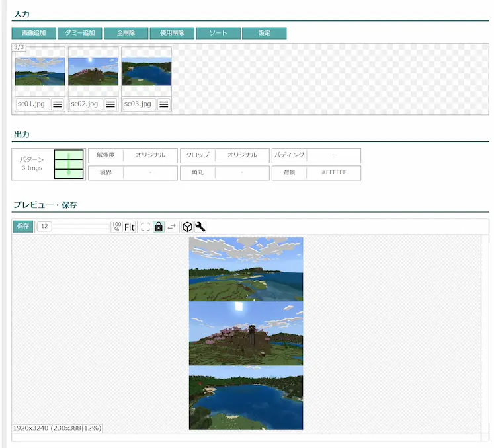Set preview zoom to 100%
Image resolution: width=494 pixels, height=448 pixels.
[x=116, y=227]
